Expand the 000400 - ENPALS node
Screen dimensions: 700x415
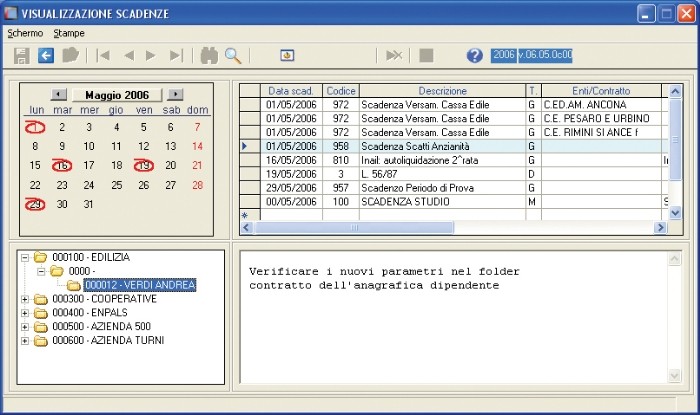click(25, 313)
